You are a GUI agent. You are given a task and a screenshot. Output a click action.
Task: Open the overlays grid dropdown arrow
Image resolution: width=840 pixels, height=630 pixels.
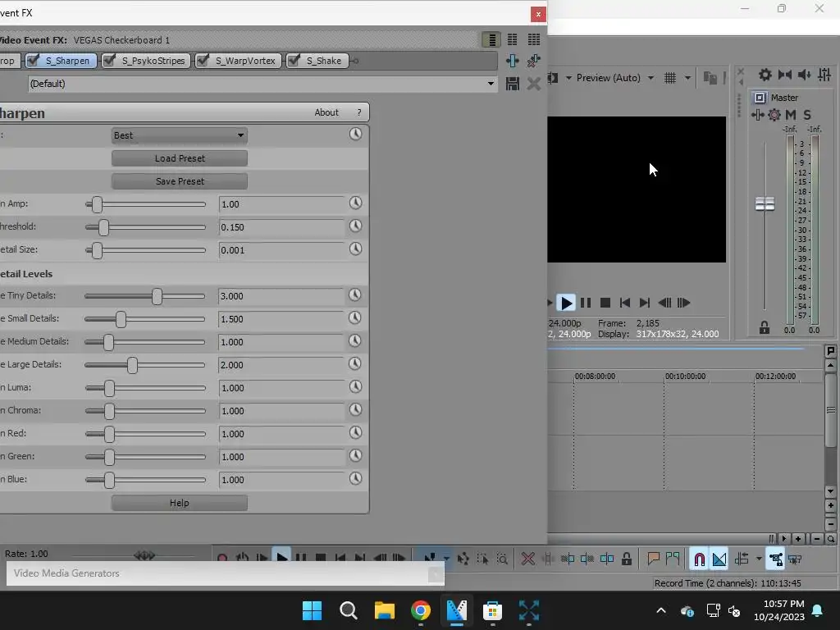(687, 78)
